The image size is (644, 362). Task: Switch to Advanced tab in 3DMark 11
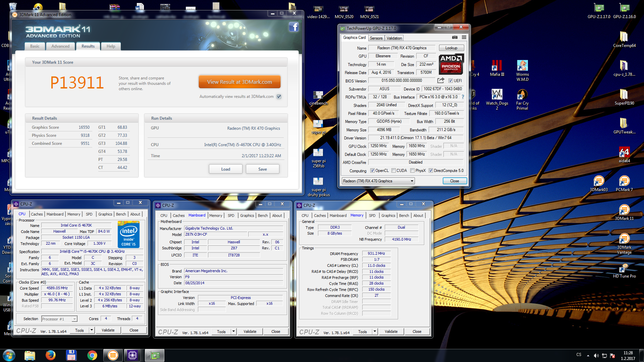point(60,46)
